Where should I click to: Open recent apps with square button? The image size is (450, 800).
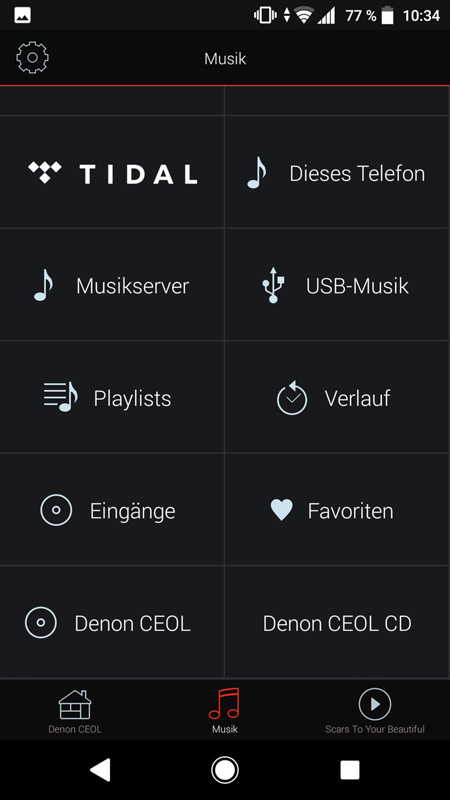[350, 769]
